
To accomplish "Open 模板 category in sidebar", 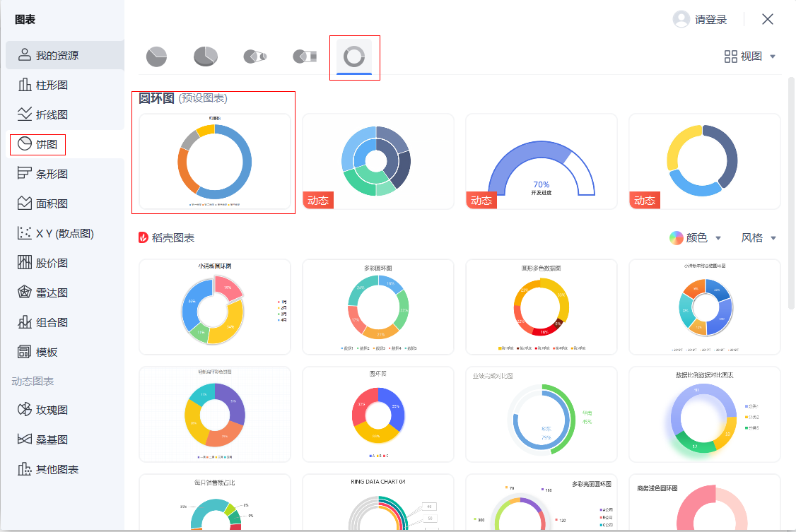I will point(65,352).
